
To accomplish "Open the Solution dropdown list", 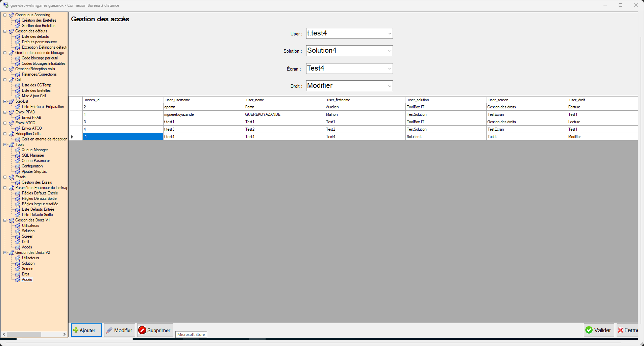I will [x=390, y=51].
